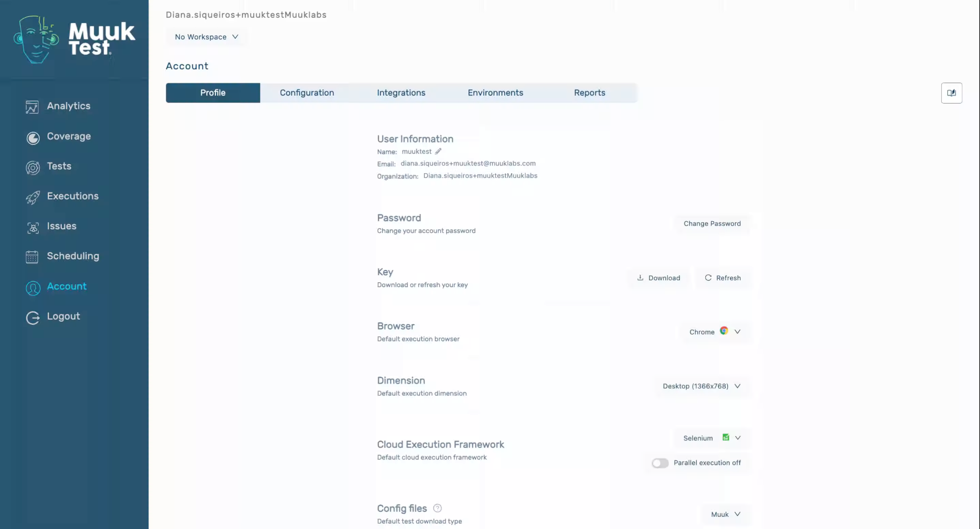Viewport: 980px width, 529px height.
Task: Click Logout in the sidebar
Action: [63, 316]
